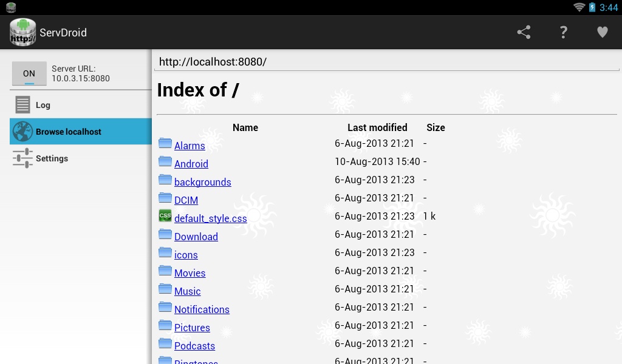
Task: Click the Server URL 10.0.3.15:8080 text
Action: pos(81,73)
